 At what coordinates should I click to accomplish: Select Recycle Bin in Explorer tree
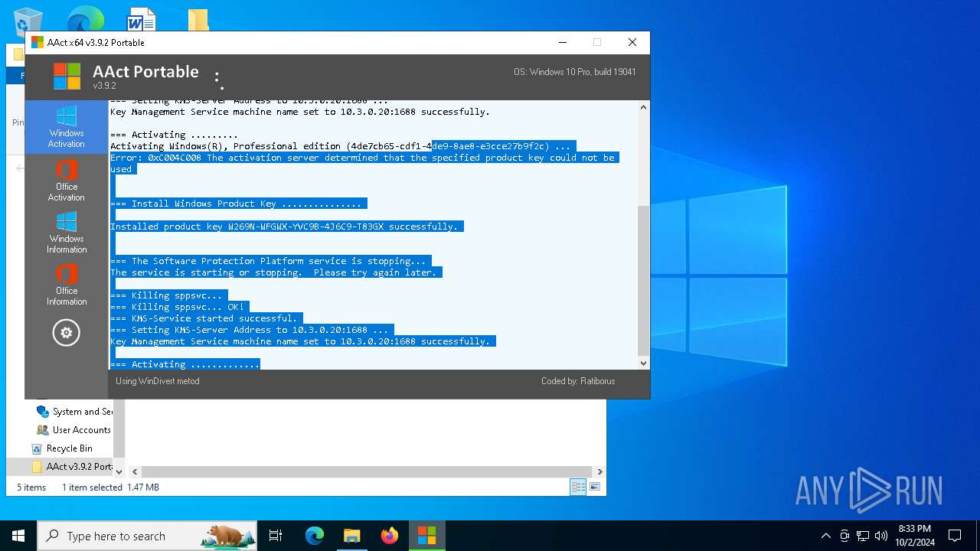pyautogui.click(x=69, y=448)
